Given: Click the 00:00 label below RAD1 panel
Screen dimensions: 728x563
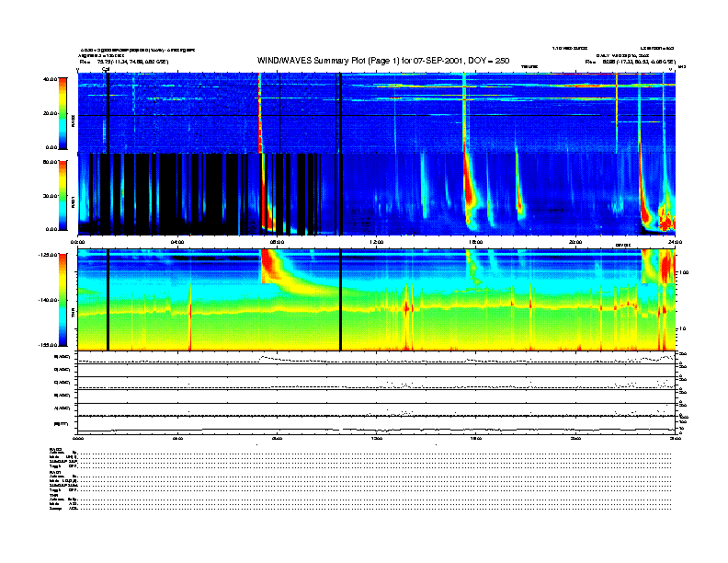Looking at the screenshot, I should pyautogui.click(x=77, y=242).
